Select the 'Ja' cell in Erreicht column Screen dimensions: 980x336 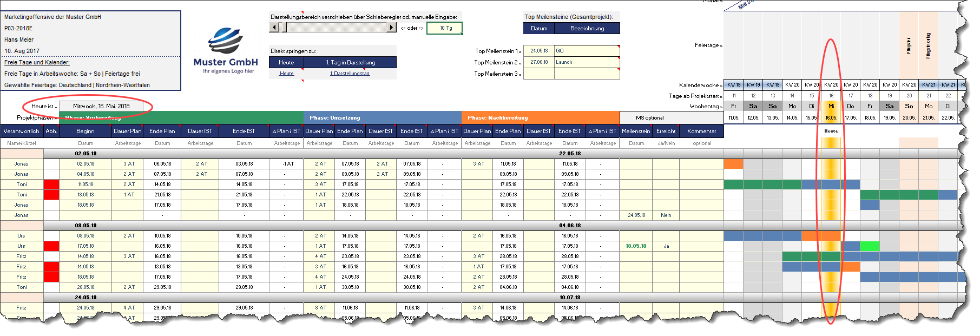click(x=666, y=246)
